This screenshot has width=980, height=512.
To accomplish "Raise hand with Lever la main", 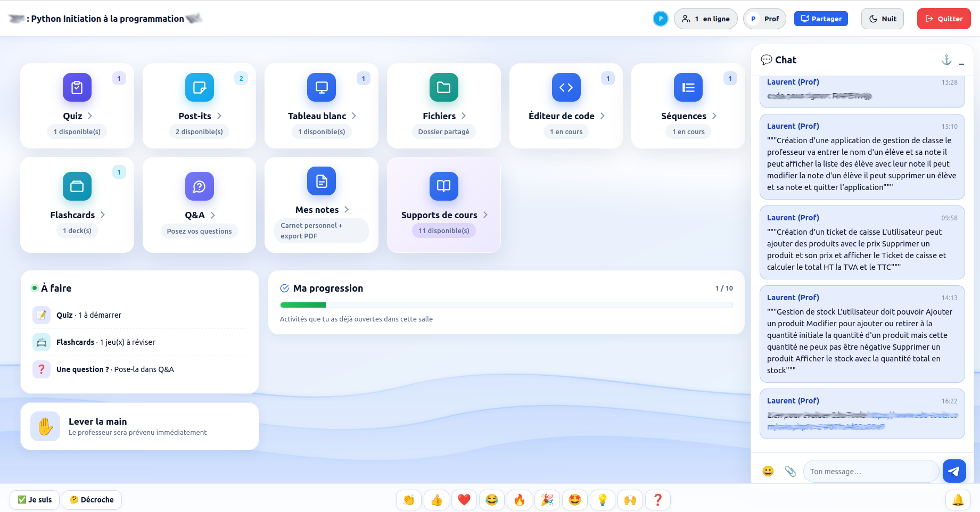I will pos(139,426).
